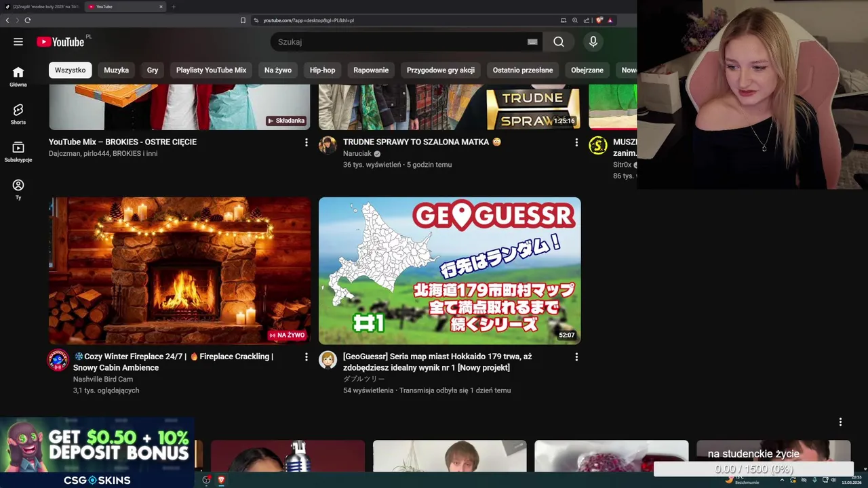The width and height of the screenshot is (868, 488).
Task: Open title YouTube Mix – BROKIES - OSTRE CIĘCIE
Action: pyautogui.click(x=123, y=142)
